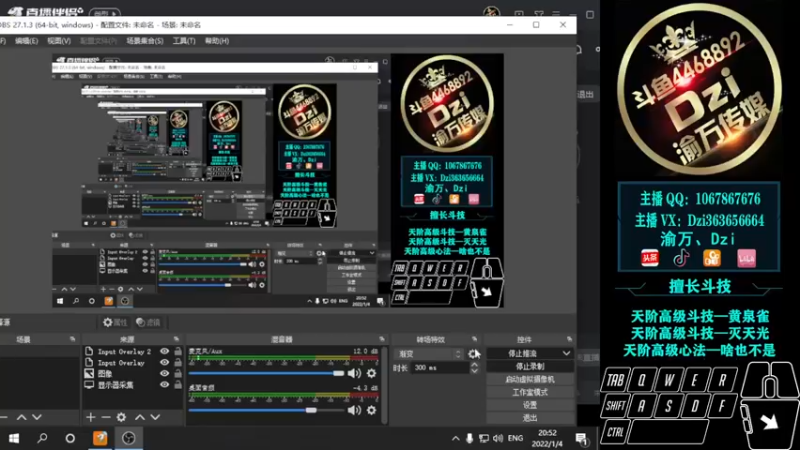Pop out the 混音器 mixer dock
The height and width of the screenshot is (450, 800).
382,339
